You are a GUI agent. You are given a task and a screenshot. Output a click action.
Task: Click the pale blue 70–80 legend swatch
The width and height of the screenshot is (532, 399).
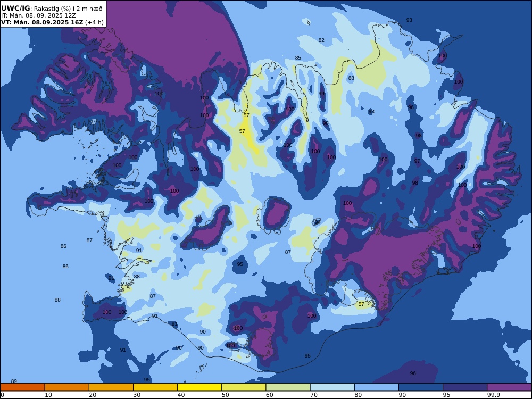pyautogui.click(x=332, y=387)
